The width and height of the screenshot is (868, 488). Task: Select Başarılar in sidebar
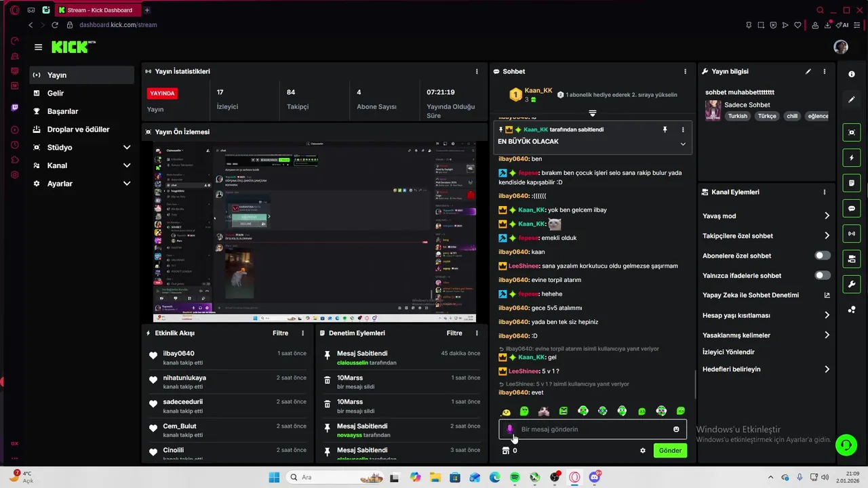click(81, 111)
